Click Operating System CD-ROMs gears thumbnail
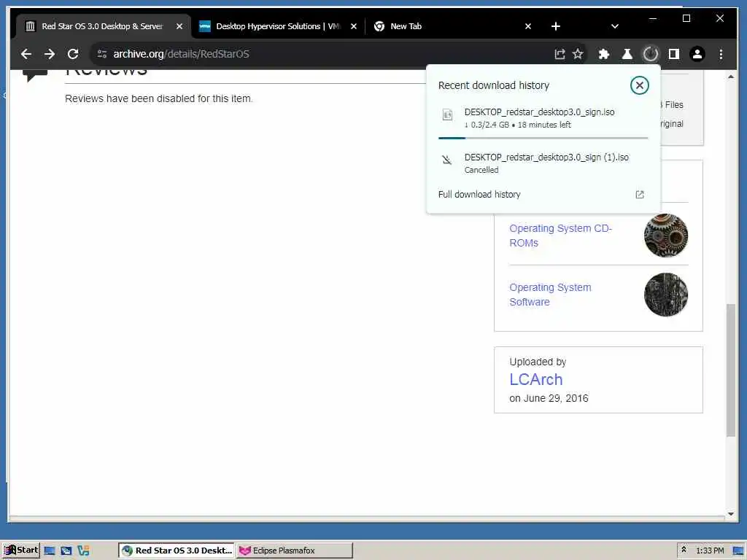Image resolution: width=747 pixels, height=560 pixels. click(665, 236)
